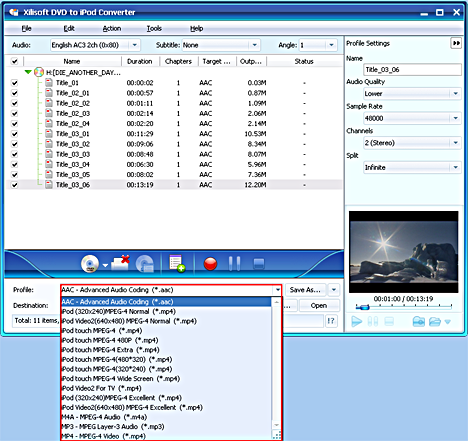Close the Profile dropdown via its arrow

click(278, 290)
